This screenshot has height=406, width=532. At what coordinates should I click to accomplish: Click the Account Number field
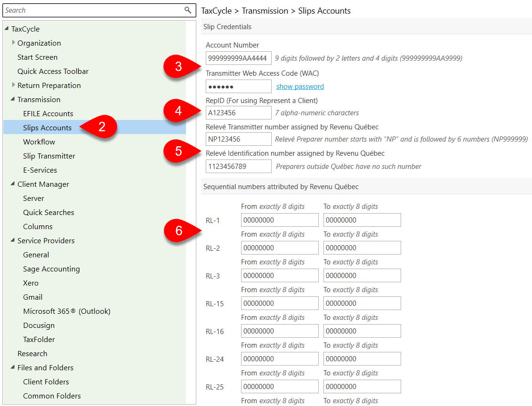coord(239,58)
